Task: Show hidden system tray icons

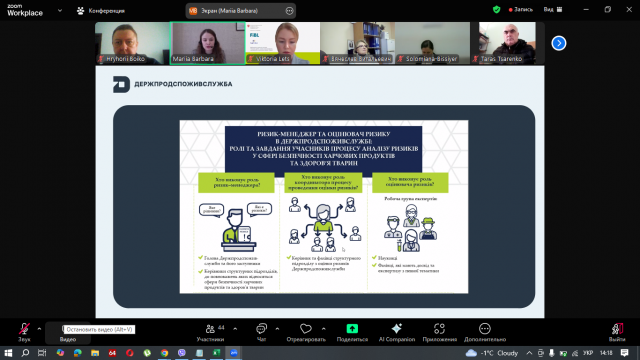Action: (529, 353)
